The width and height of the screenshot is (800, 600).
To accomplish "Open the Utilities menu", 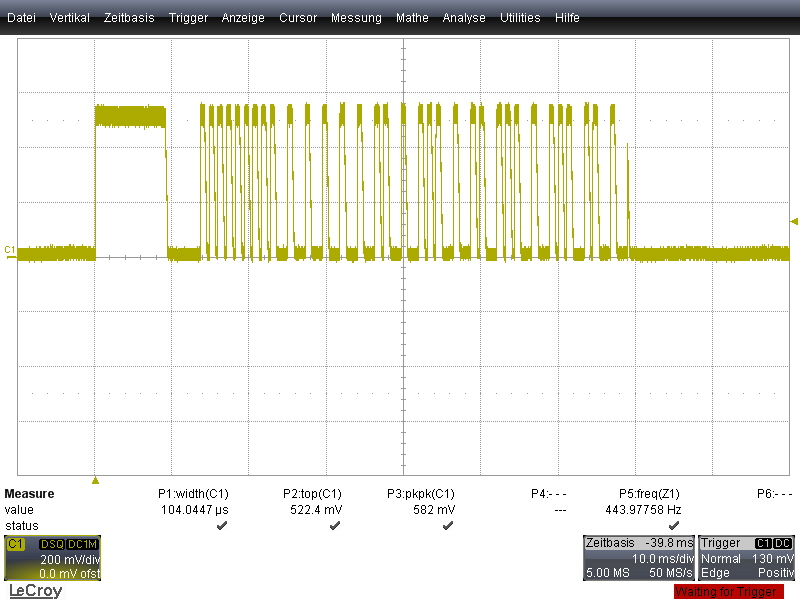I will [x=520, y=18].
